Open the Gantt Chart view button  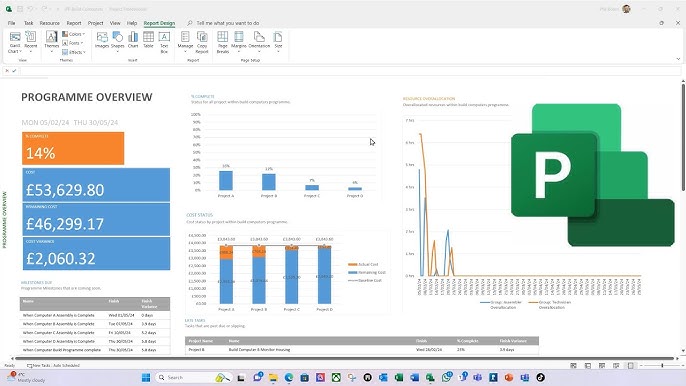click(15, 42)
